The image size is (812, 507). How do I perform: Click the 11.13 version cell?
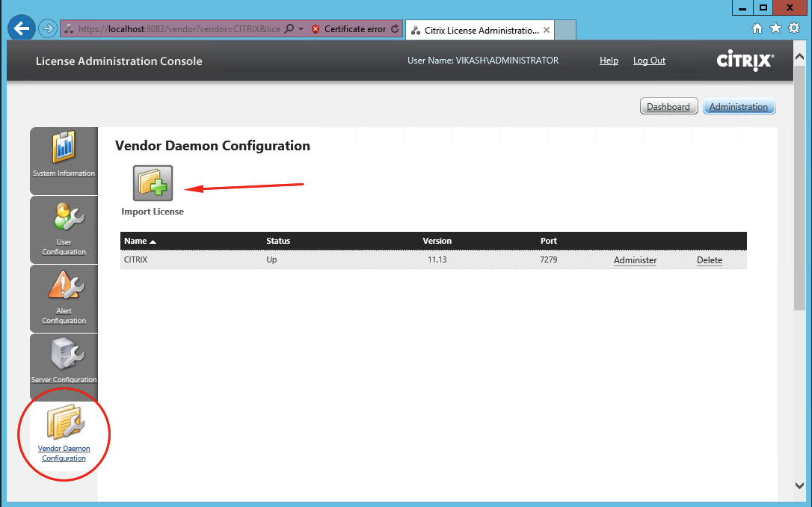click(x=437, y=259)
